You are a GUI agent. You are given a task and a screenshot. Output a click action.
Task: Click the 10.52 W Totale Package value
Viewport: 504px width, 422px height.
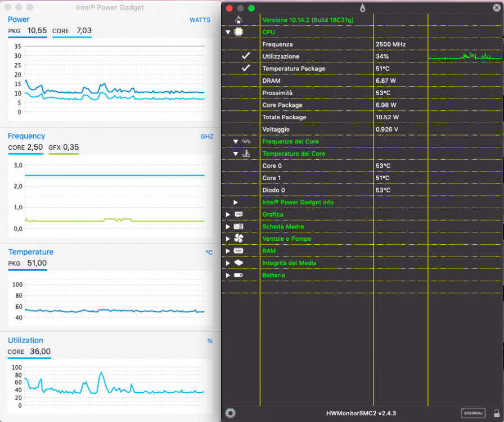[387, 117]
